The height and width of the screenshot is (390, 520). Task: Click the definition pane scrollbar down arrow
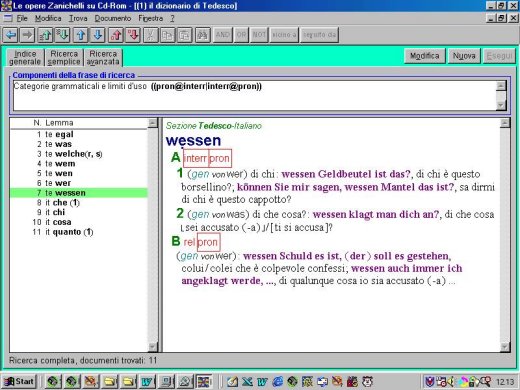tap(505, 347)
